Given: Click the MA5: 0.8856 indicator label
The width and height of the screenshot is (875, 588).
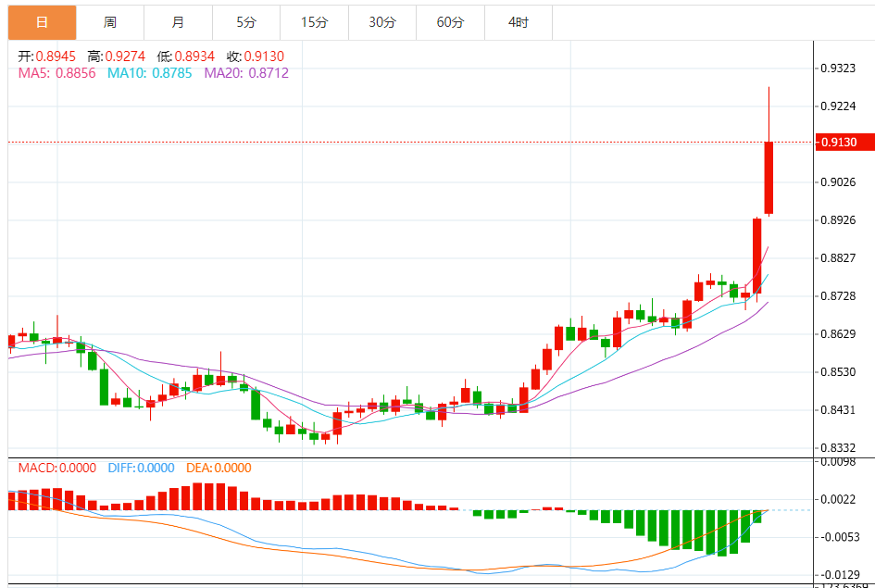Looking at the screenshot, I should click(x=56, y=73).
